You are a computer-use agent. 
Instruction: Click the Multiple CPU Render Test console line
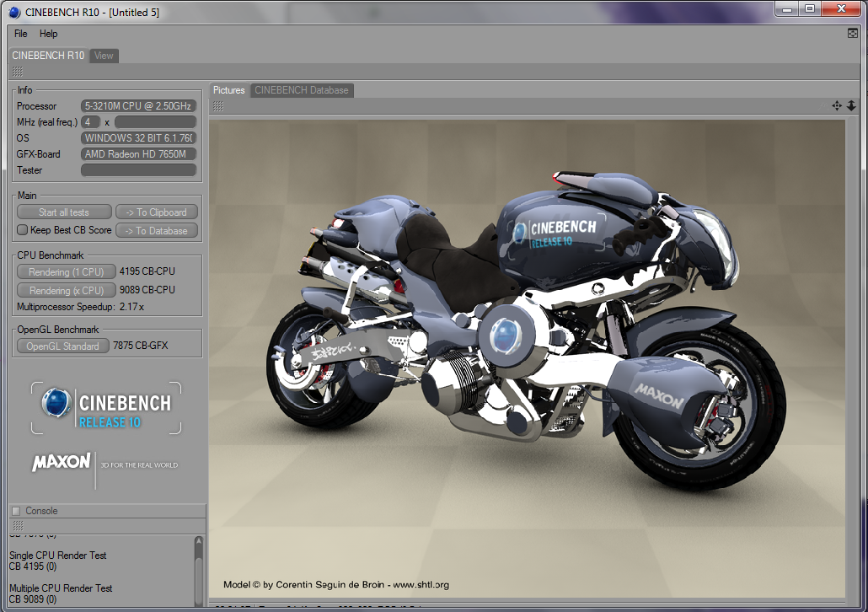tap(61, 588)
